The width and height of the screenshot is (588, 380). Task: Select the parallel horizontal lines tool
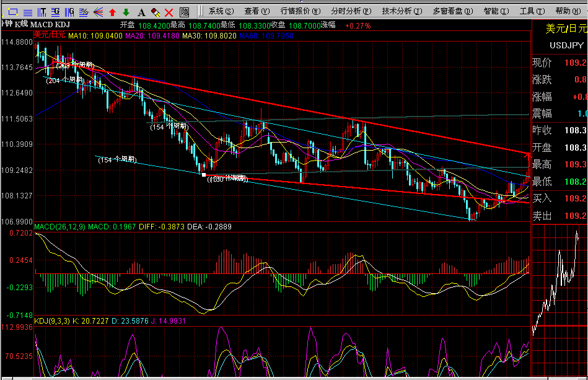click(x=27, y=12)
